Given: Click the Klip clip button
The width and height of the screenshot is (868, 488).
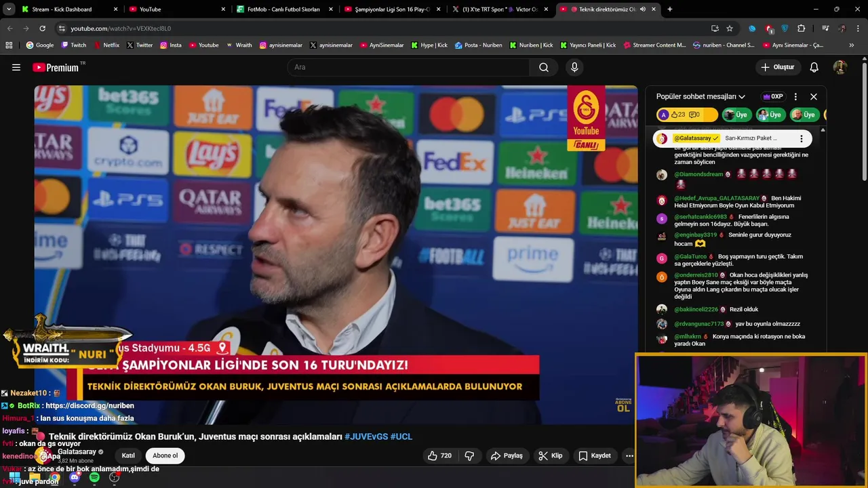Looking at the screenshot, I should (550, 455).
